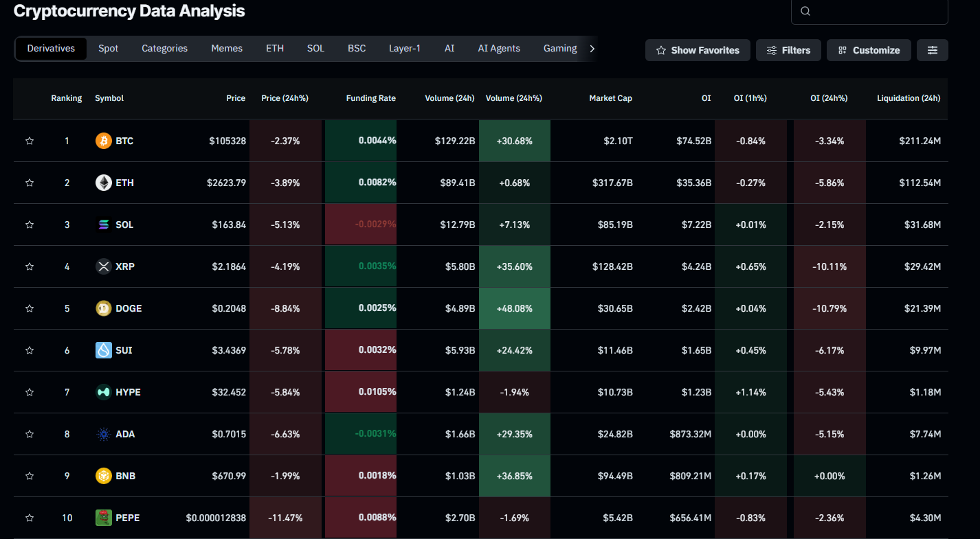Click the Show Favorites button

point(698,50)
